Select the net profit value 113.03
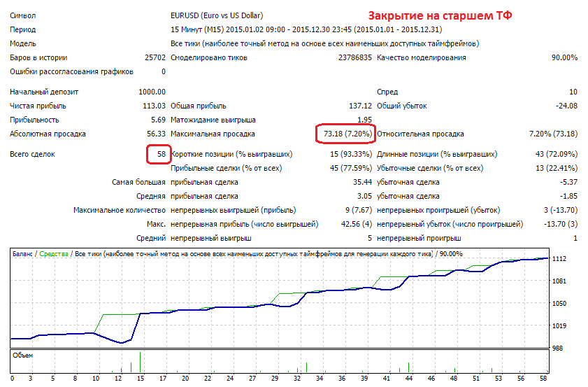 tap(154, 106)
